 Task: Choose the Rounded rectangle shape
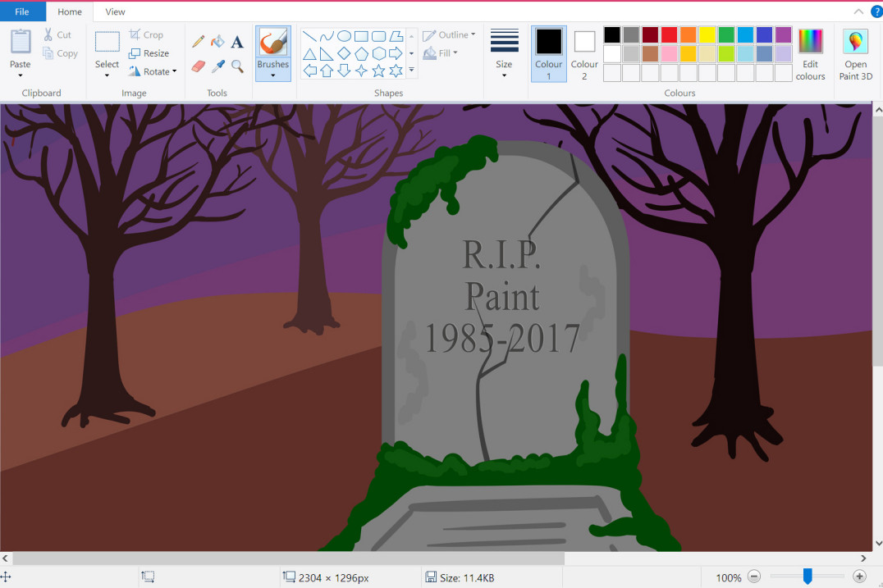tap(379, 37)
